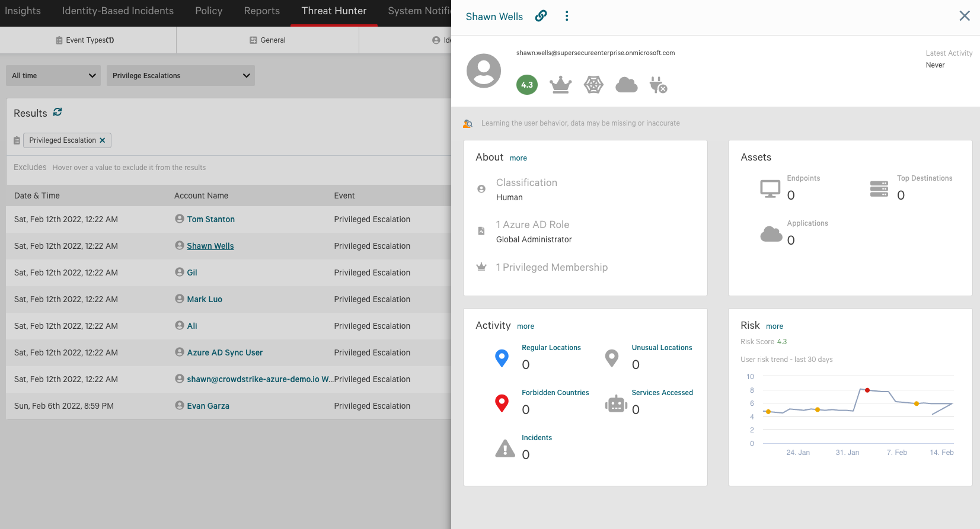Open the Evan Garza account link
980x529 pixels.
click(208, 406)
